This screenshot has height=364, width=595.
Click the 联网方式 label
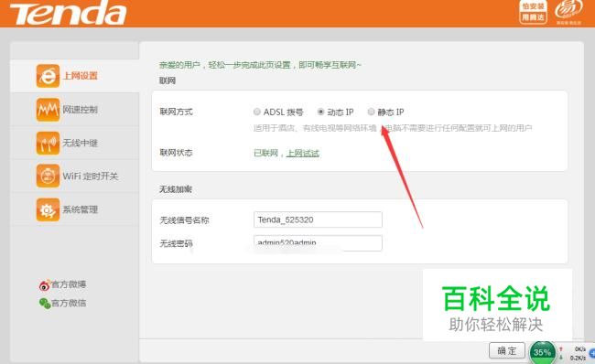click(x=176, y=112)
